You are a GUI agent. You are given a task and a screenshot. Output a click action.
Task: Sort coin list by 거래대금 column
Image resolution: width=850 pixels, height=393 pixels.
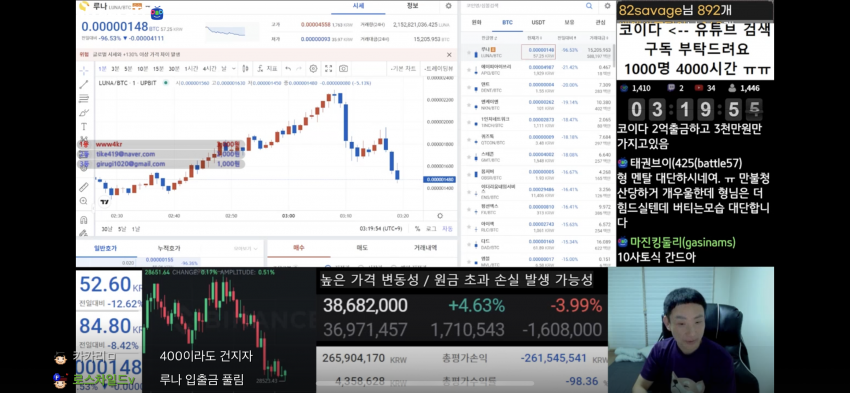click(x=600, y=38)
